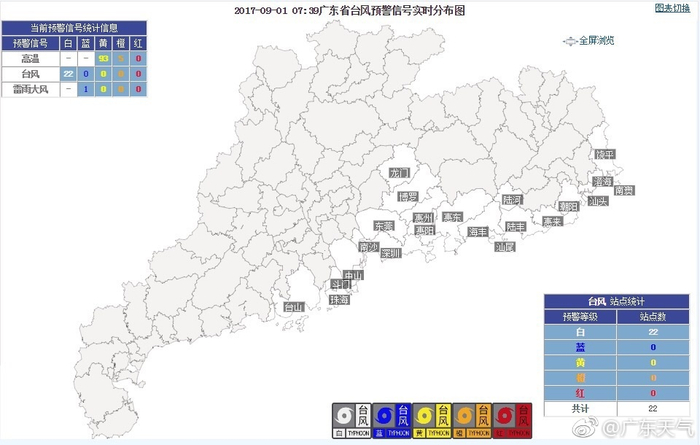
Task: Click the blue typhoon signal legend icon
Action: (392, 420)
